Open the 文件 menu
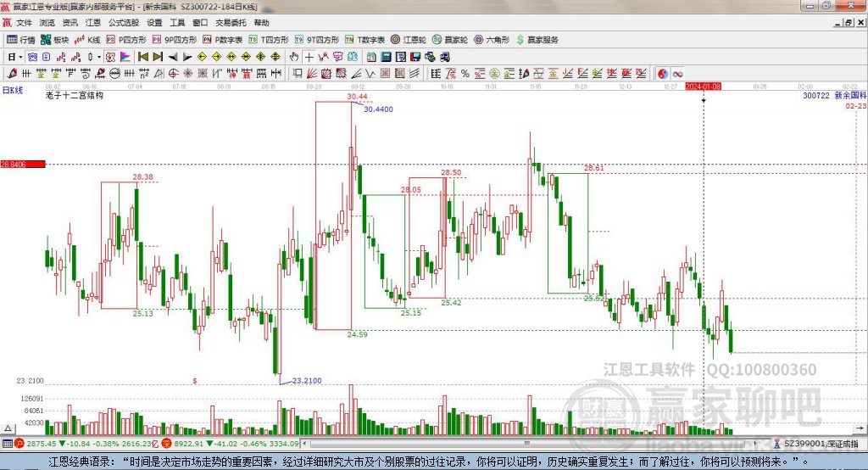868x470 pixels. tap(24, 23)
